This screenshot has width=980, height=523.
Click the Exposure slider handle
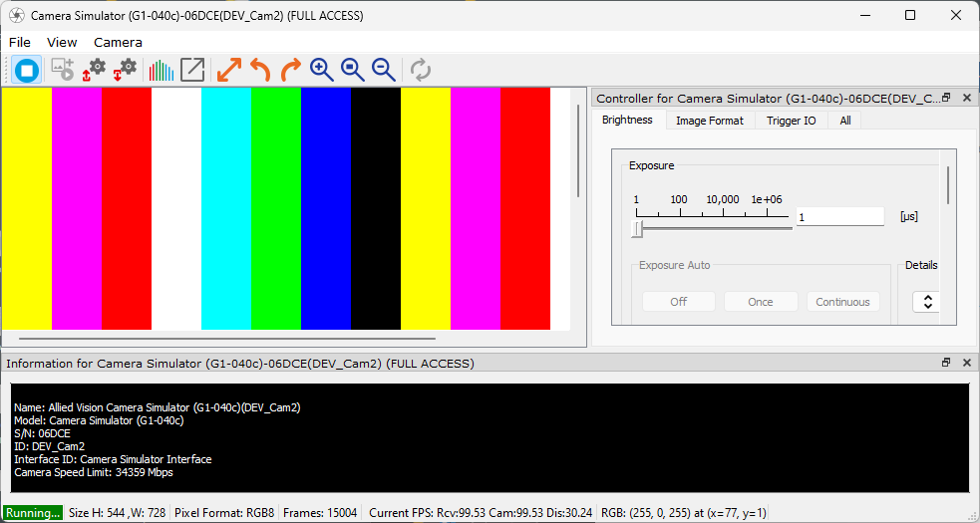637,230
